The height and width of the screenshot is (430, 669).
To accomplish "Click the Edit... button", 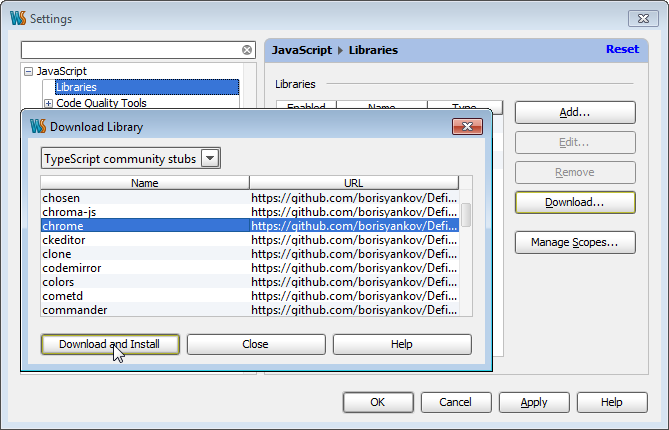I will 575,142.
